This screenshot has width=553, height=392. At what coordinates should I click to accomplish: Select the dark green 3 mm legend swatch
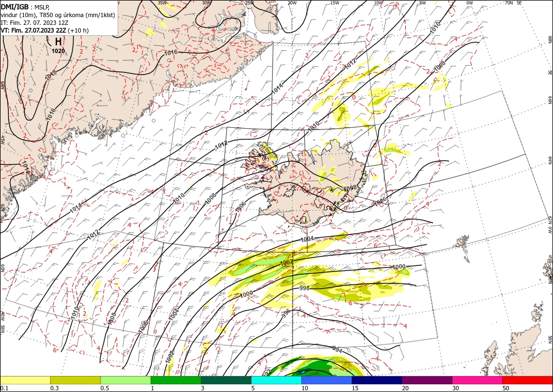point(226,380)
